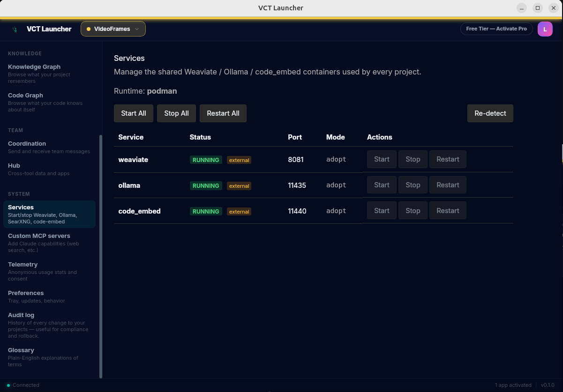Open Custom MCP servers page
Screen dimensions: 563x392
[49, 243]
